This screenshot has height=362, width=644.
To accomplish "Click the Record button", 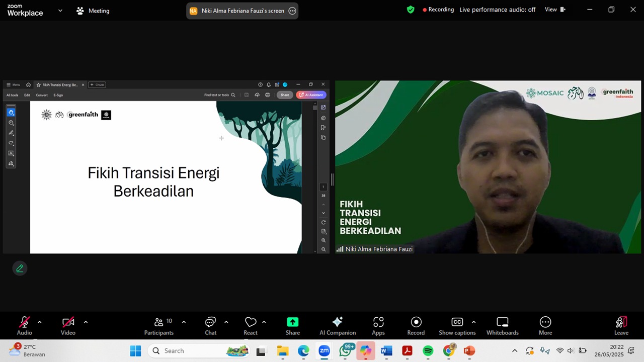I will point(416,326).
